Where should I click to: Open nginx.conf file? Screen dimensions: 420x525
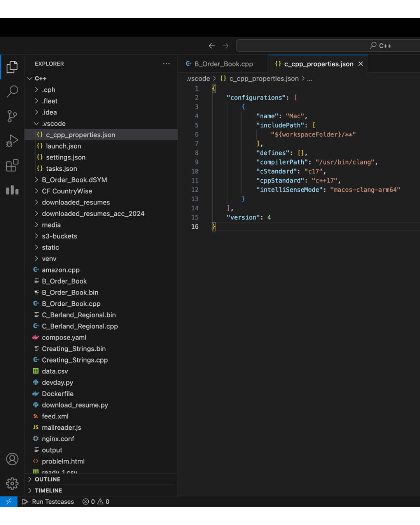[x=101, y=439]
